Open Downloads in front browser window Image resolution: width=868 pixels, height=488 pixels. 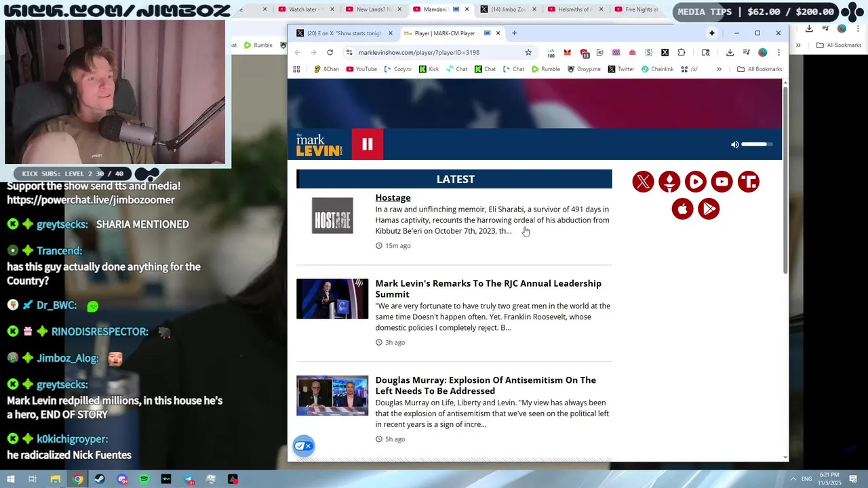(x=730, y=52)
